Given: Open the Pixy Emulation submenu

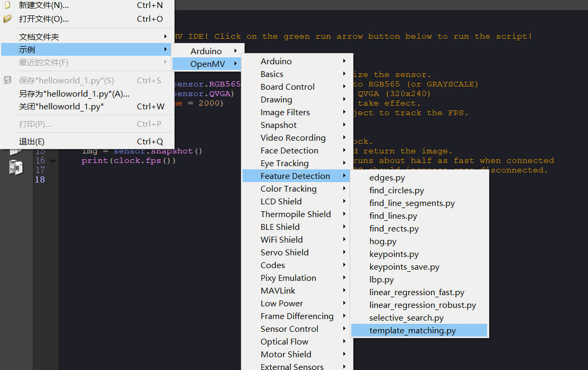Looking at the screenshot, I should [x=296, y=278].
